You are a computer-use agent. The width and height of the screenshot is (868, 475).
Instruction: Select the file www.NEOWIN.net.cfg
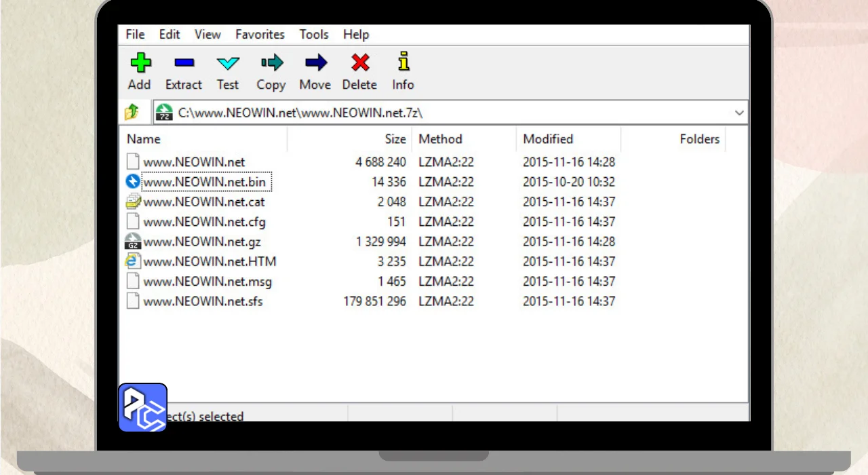(x=204, y=221)
